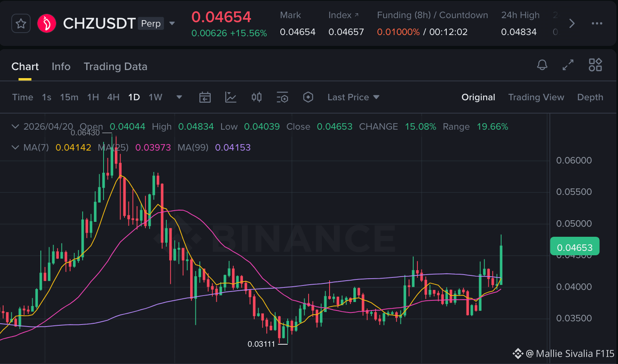
Task: Select the 1D interval
Action: click(x=134, y=97)
